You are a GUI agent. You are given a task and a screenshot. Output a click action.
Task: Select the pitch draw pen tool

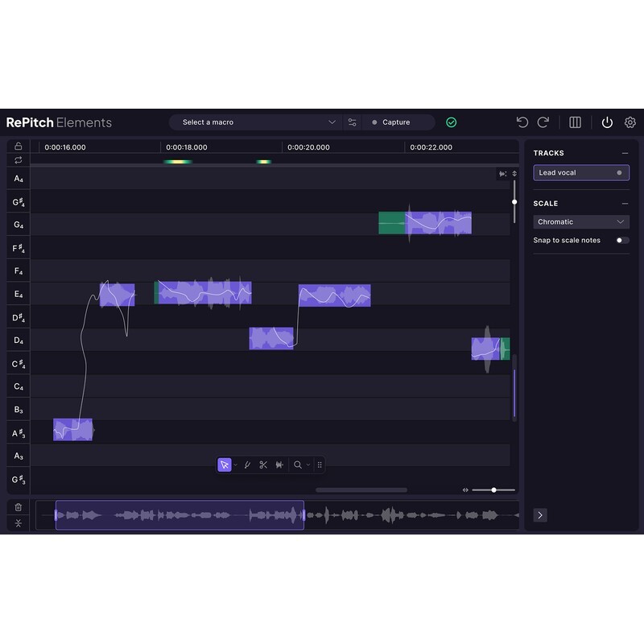click(247, 464)
